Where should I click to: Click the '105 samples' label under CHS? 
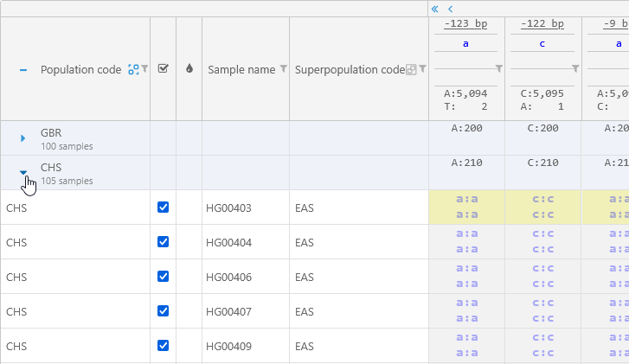click(x=67, y=181)
